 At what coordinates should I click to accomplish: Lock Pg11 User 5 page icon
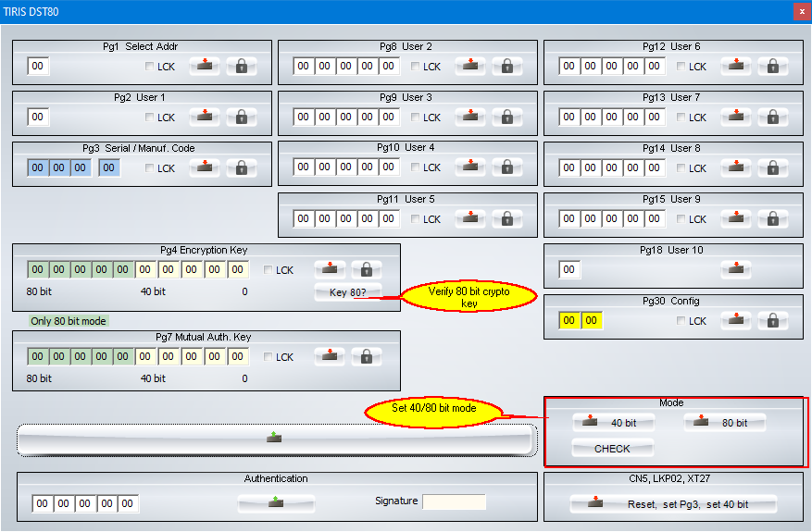tap(507, 219)
